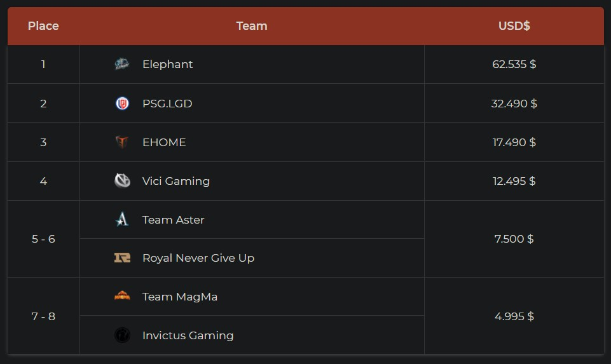This screenshot has width=611, height=364.
Task: Select the 7 - 8 place cell
Action: point(43,316)
